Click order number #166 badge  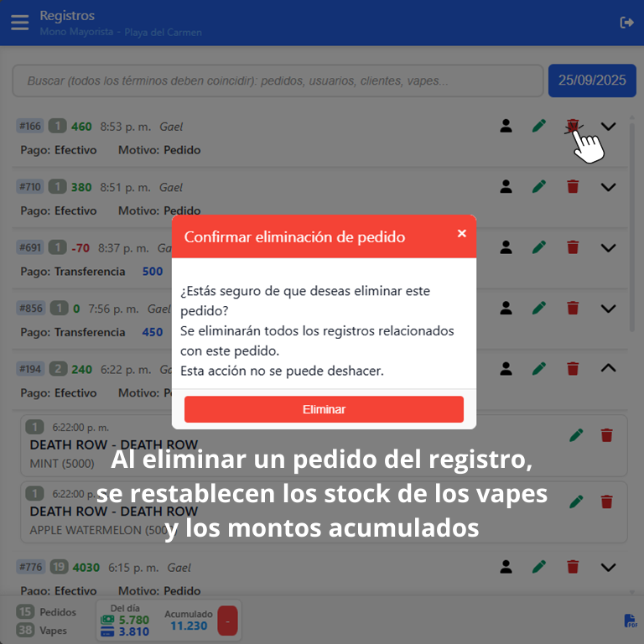click(30, 126)
